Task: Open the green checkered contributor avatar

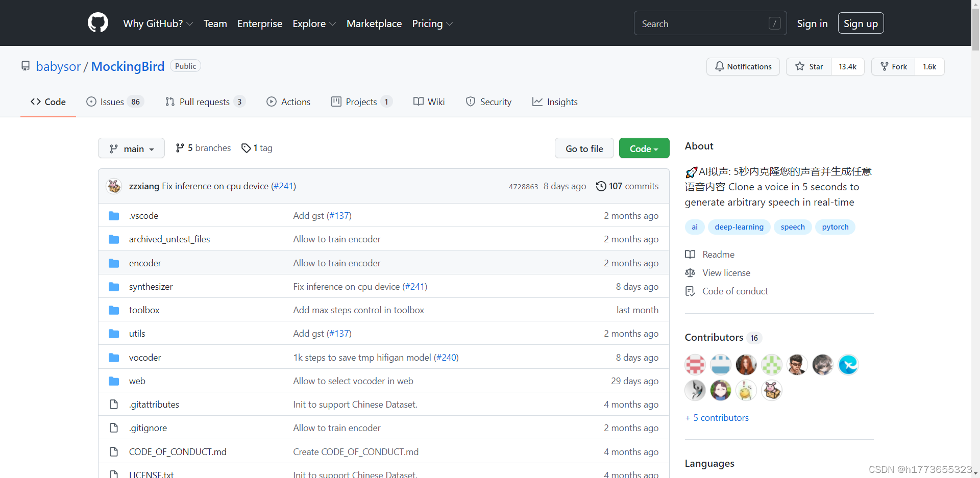Action: click(x=772, y=365)
